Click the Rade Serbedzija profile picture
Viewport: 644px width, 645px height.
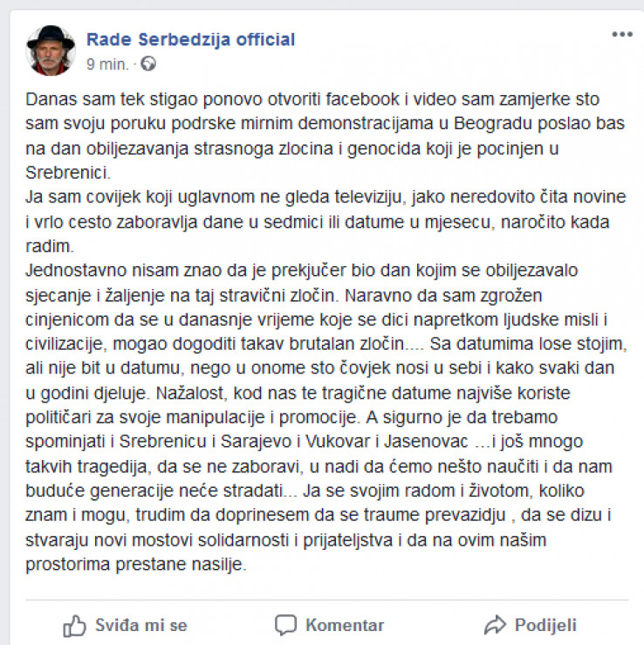(51, 50)
